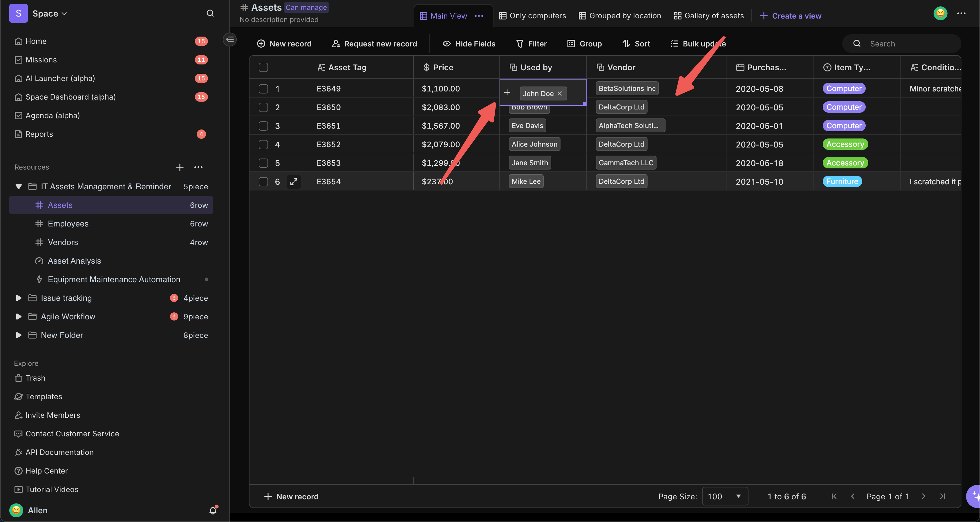Image resolution: width=980 pixels, height=522 pixels.
Task: Click the table Search field
Action: pos(902,44)
